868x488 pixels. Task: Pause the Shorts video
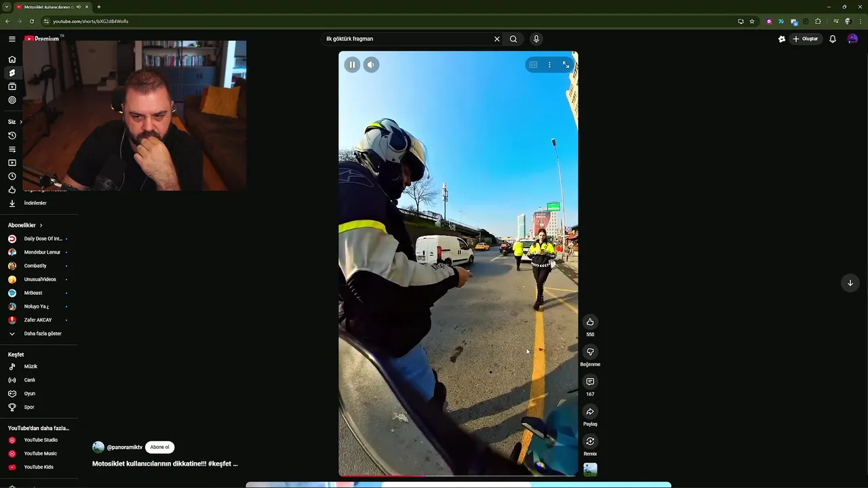(352, 64)
